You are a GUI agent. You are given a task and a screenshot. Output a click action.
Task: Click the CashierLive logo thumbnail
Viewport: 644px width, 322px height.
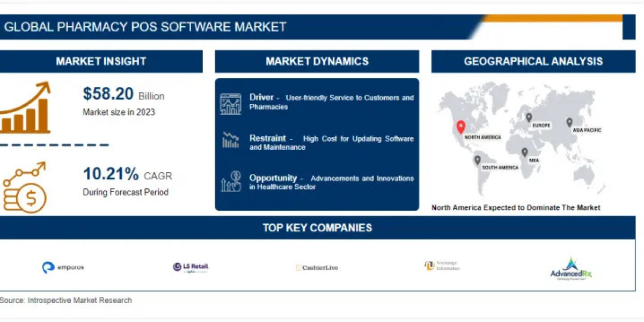pos(318,267)
